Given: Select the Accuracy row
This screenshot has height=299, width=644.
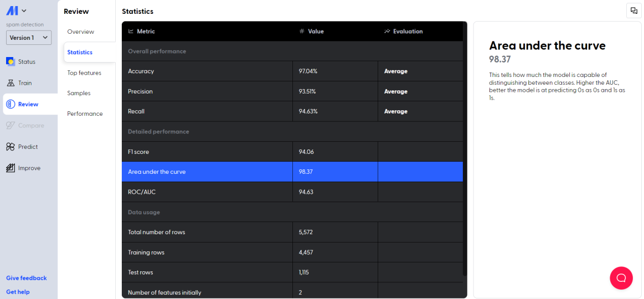Looking at the screenshot, I should click(292, 71).
